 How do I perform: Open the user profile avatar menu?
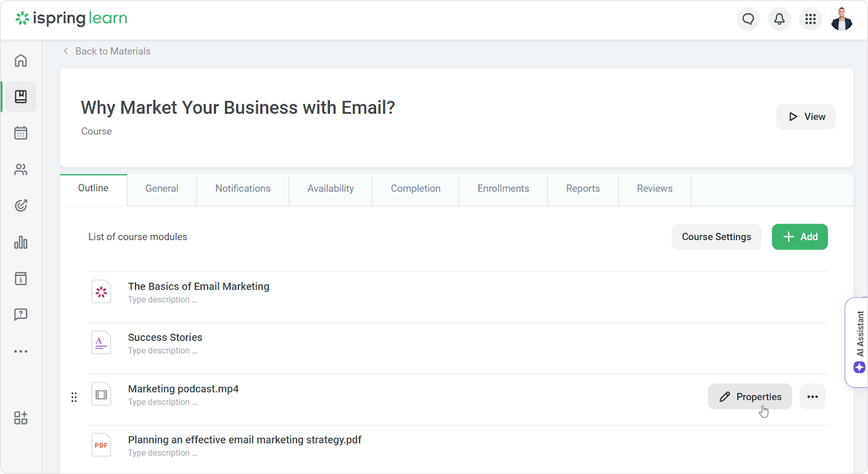click(x=841, y=20)
